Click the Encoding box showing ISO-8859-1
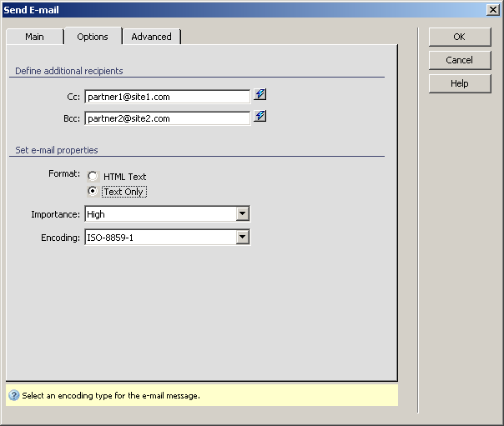 [x=159, y=238]
